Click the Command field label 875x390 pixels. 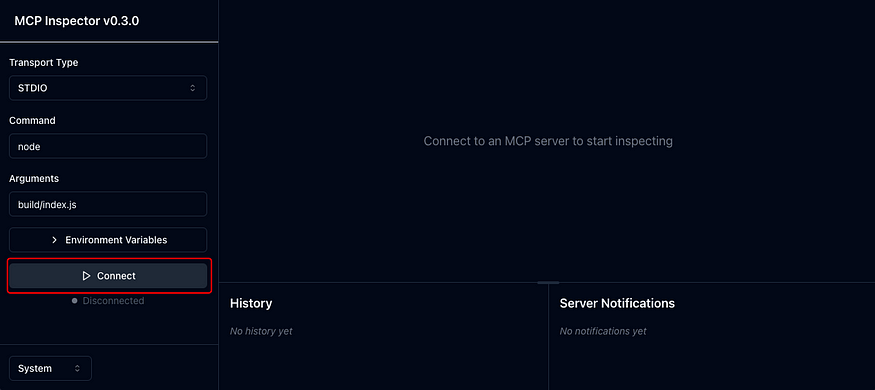[x=32, y=121]
